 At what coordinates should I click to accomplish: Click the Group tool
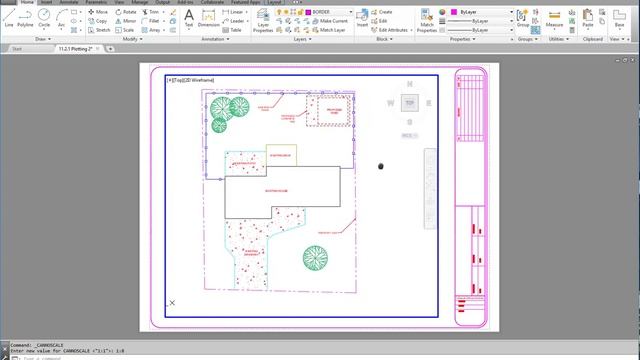coord(522,18)
